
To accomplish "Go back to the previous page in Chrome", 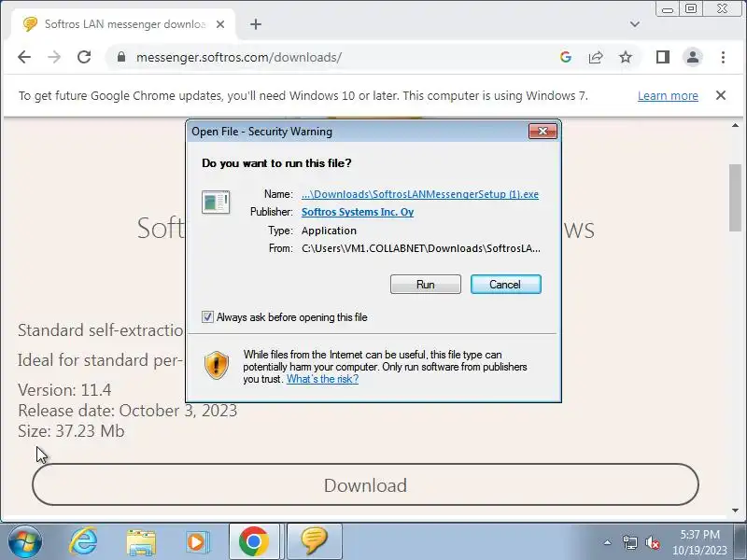I will coord(24,57).
